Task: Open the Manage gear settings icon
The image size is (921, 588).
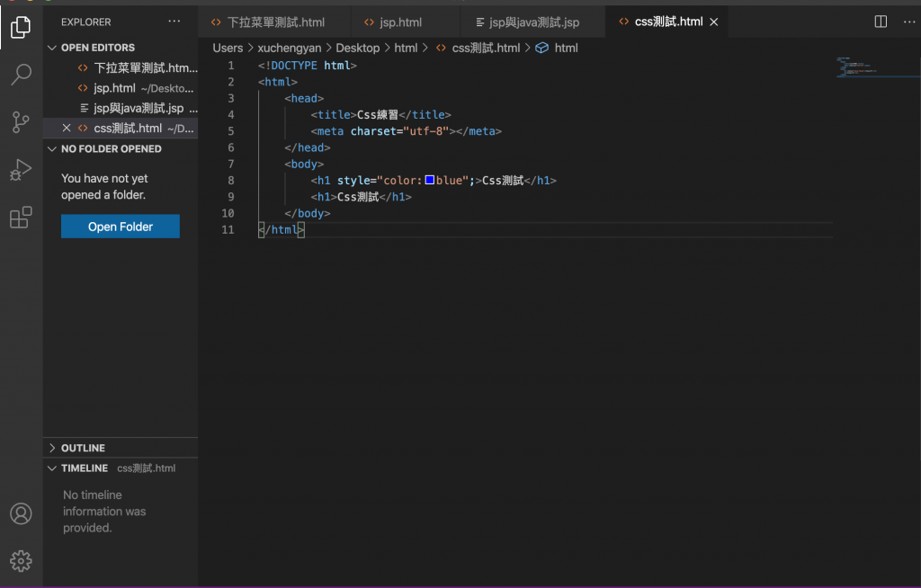Action: [x=21, y=561]
